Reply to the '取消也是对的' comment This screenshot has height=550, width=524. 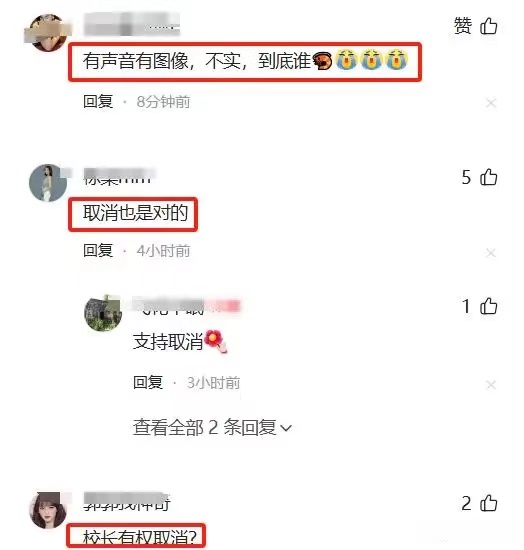click(x=98, y=251)
